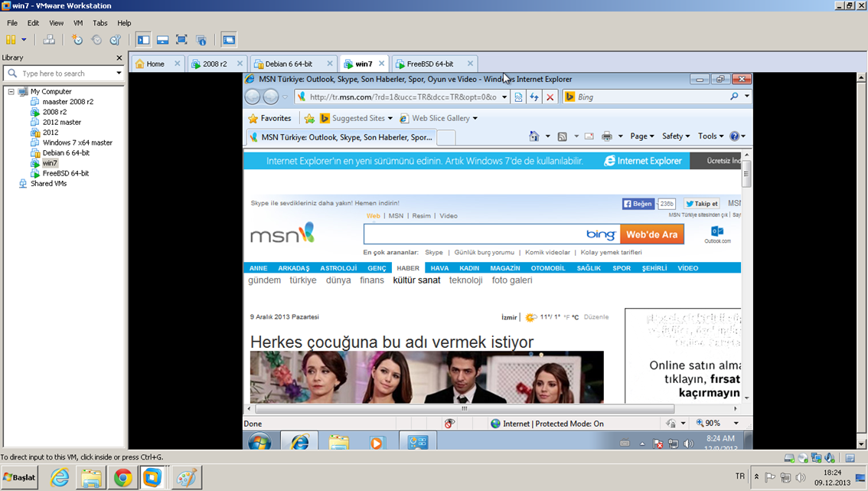Viewport: 868px width, 491px height.
Task: Open the snapshot manager icon
Action: click(115, 40)
